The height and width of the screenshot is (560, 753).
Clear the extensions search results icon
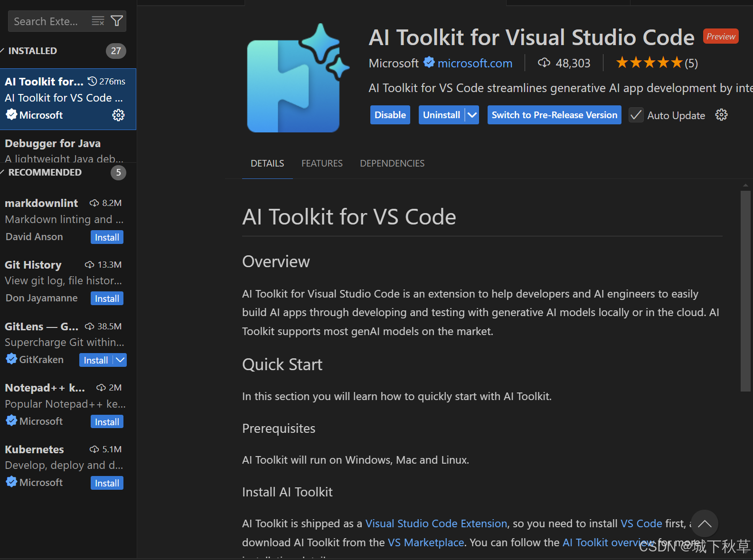[x=98, y=21]
